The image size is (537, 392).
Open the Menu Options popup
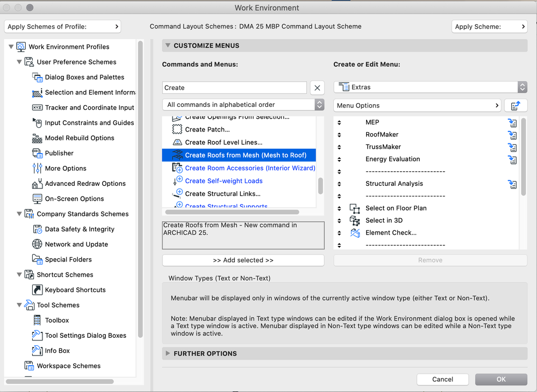point(417,105)
